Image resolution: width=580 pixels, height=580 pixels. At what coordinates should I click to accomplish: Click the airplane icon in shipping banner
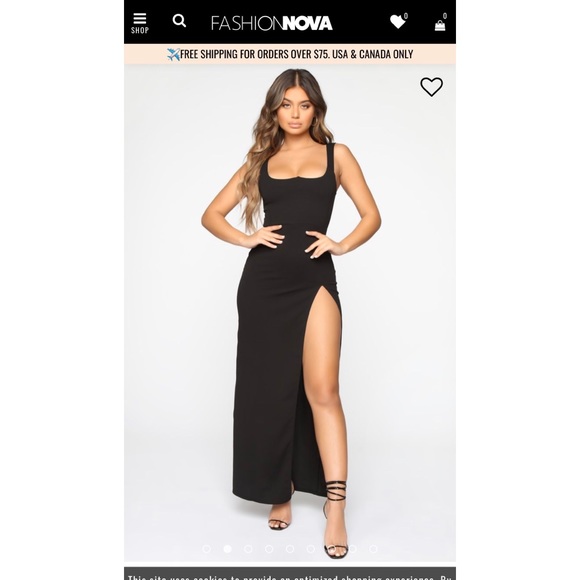point(173,54)
